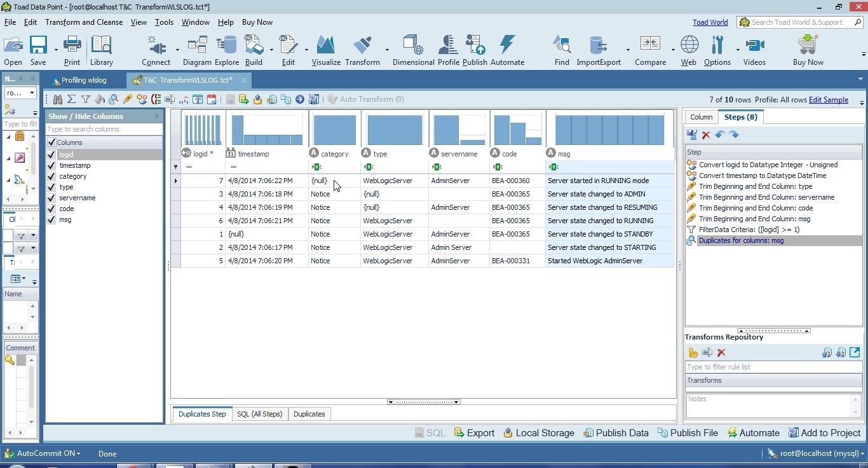Open the ImportExport tool
868x468 pixels.
tap(599, 50)
